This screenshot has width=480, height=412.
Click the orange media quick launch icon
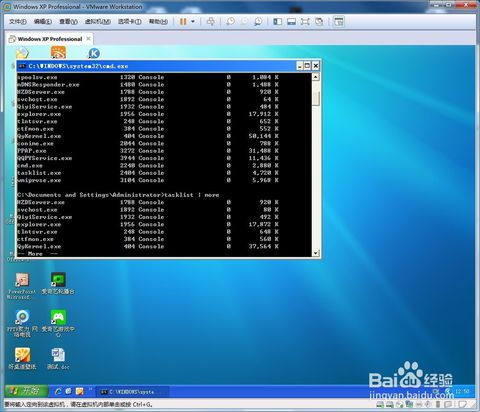(x=80, y=391)
